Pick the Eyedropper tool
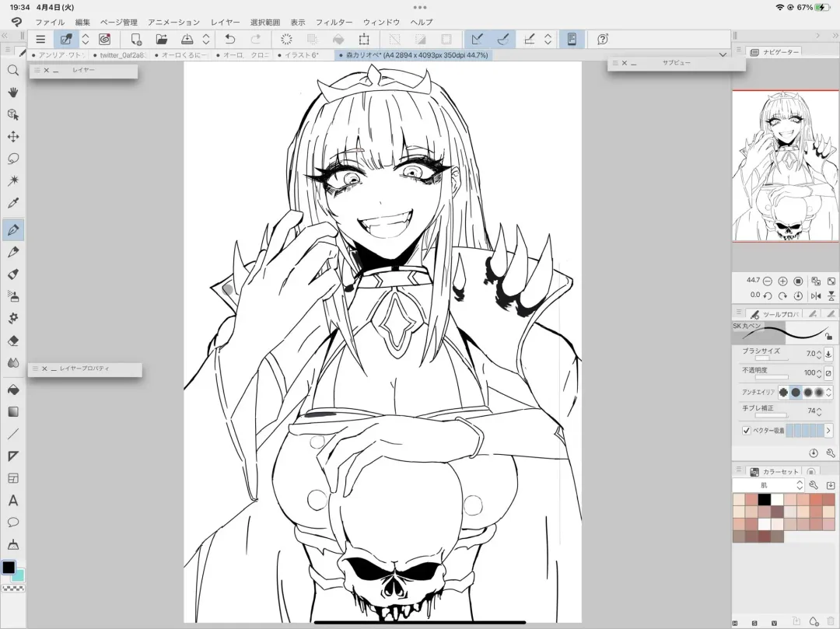The width and height of the screenshot is (840, 629). [x=13, y=204]
